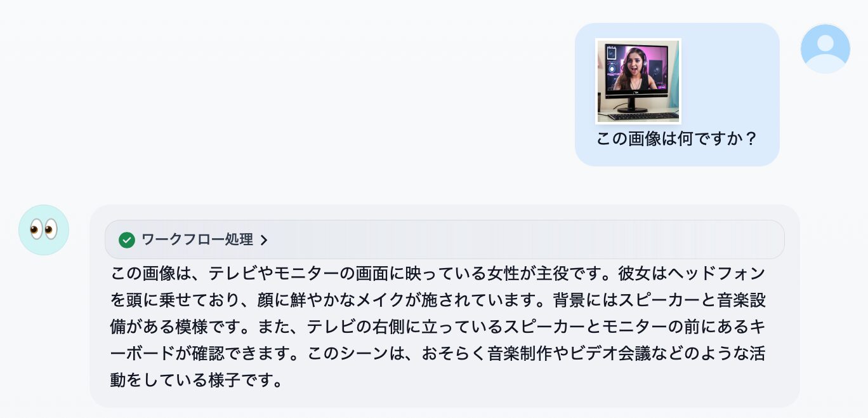Click the eyes emoji bot avatar

click(x=44, y=230)
